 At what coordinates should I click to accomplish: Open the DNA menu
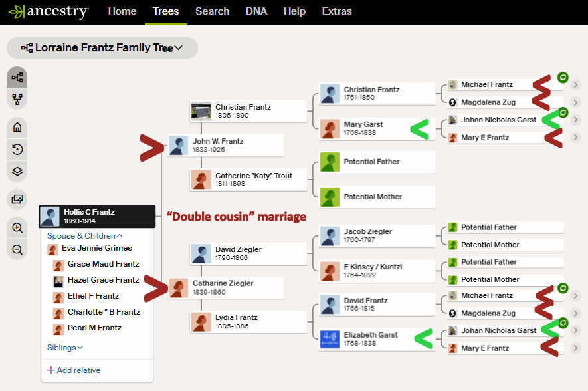256,11
